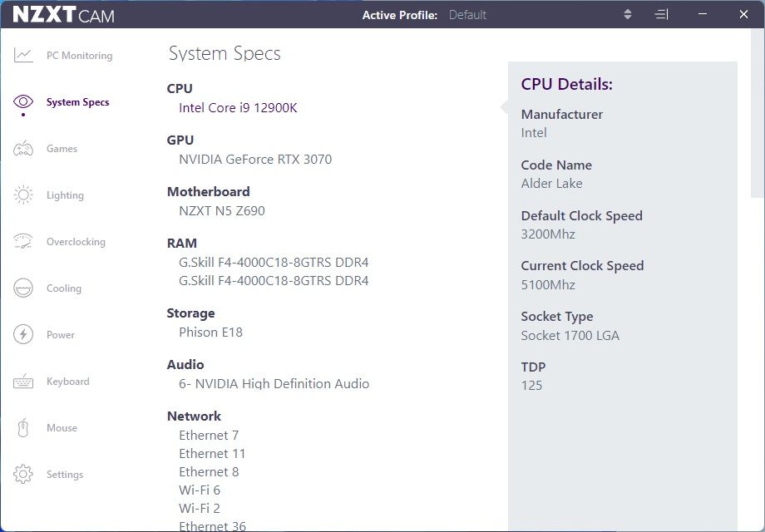Click the vertical scrollbar on right edge
765x532 pixels.
[x=758, y=113]
